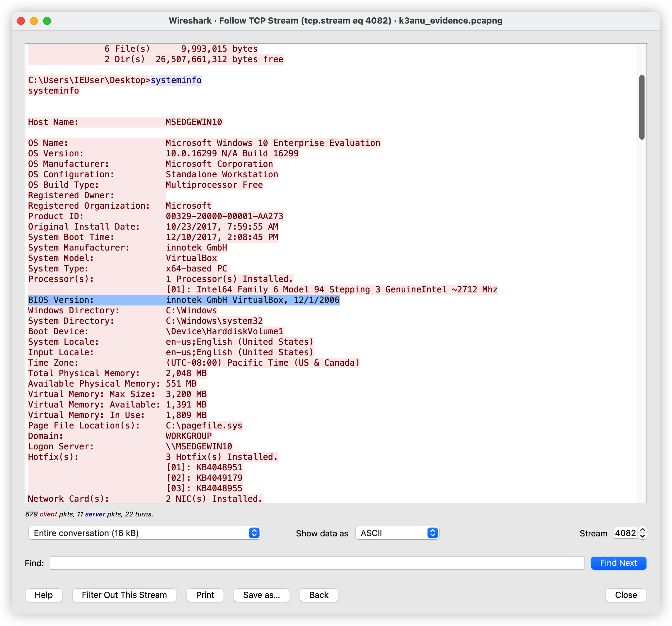Open the Entire conversation dropdown

144,533
